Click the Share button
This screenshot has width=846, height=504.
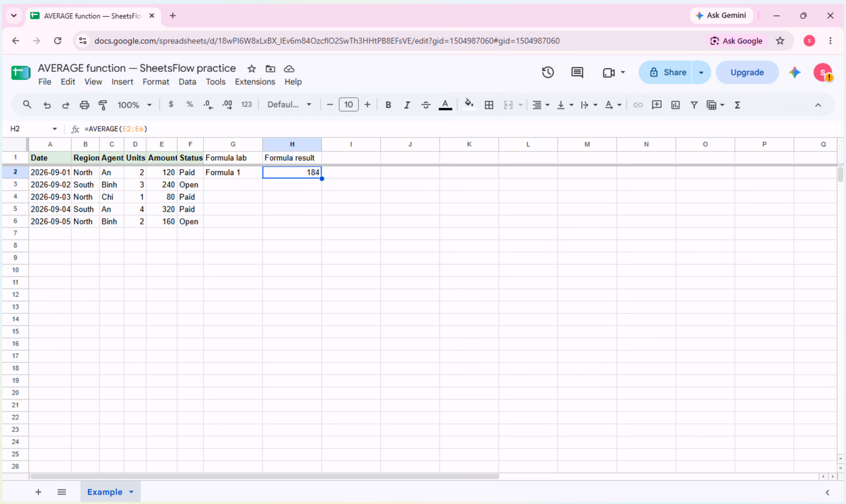point(666,72)
